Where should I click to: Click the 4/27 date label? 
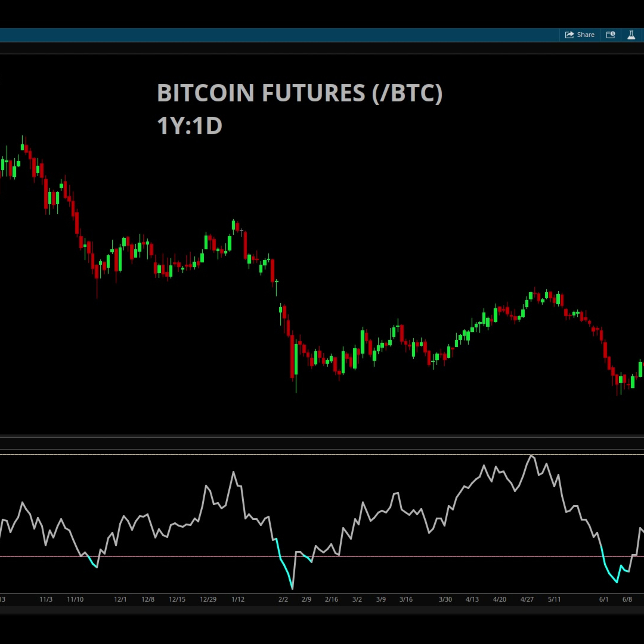pos(527,599)
